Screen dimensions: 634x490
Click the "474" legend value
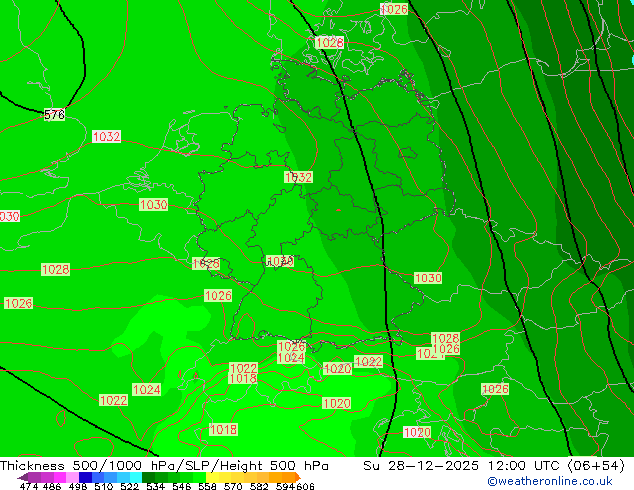pyautogui.click(x=29, y=486)
